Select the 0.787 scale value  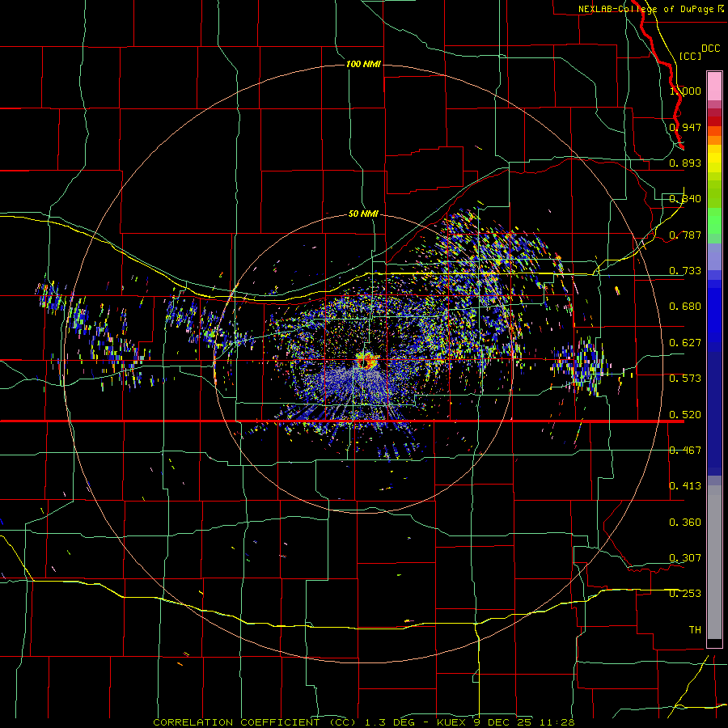pyautogui.click(x=685, y=235)
